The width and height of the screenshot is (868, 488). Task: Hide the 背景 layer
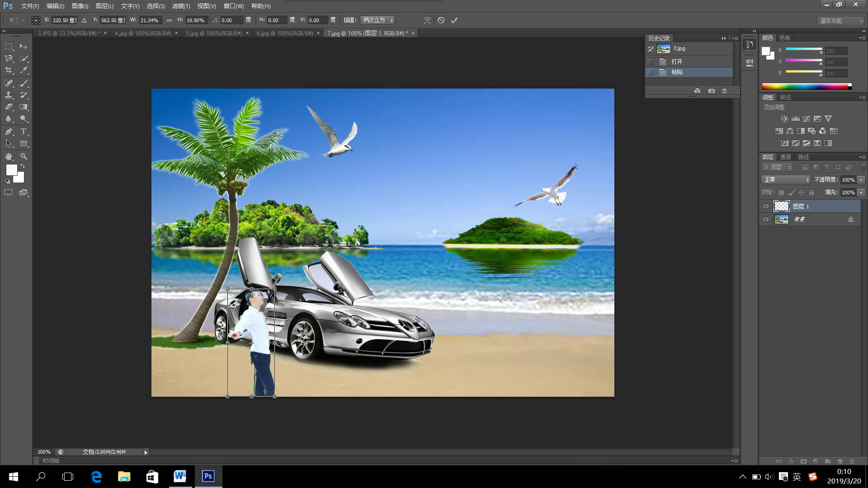766,220
